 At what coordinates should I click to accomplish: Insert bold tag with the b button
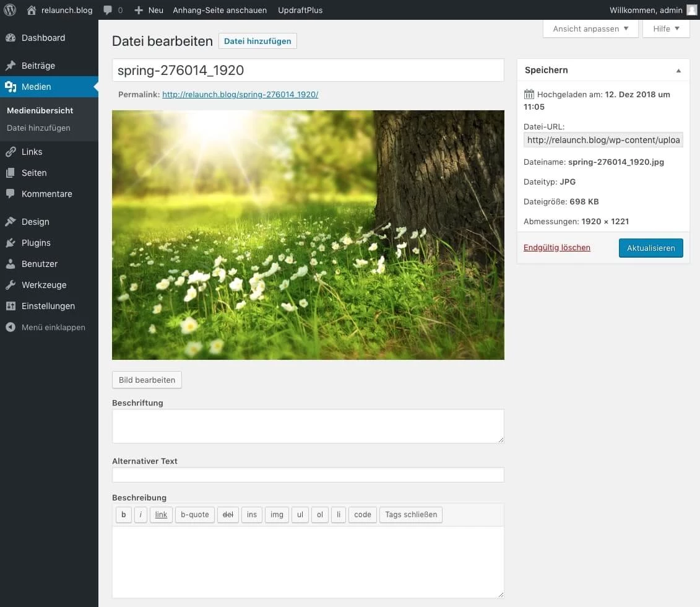[x=123, y=514]
